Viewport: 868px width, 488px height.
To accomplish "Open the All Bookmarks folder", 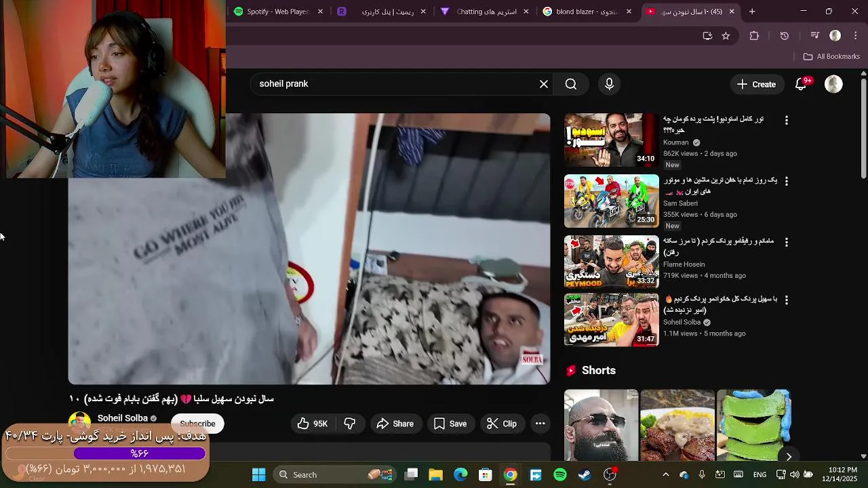I will 831,57.
